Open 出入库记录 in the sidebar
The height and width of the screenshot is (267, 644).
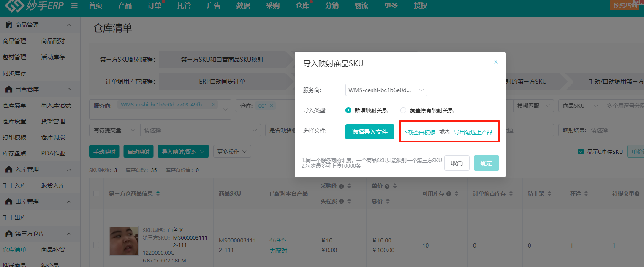coord(56,105)
